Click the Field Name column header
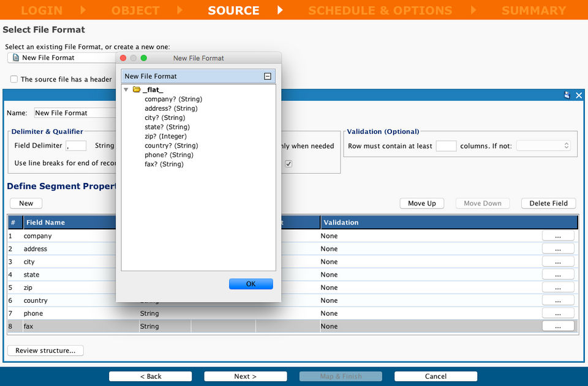The image size is (588, 386). click(x=69, y=223)
